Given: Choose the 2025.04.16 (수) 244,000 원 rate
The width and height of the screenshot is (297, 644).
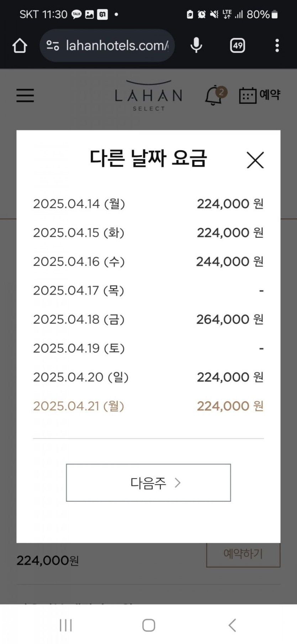Looking at the screenshot, I should click(148, 262).
